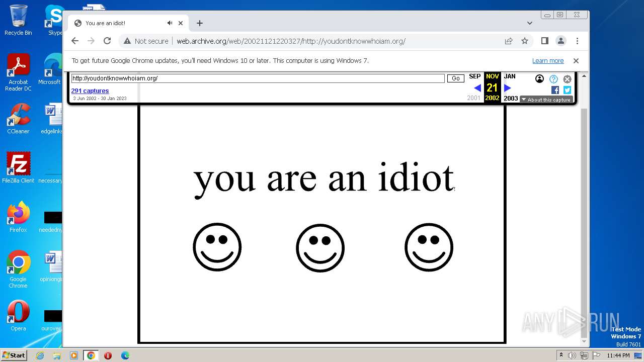Open the Wayback user account icon
Image resolution: width=644 pixels, height=362 pixels.
(539, 79)
